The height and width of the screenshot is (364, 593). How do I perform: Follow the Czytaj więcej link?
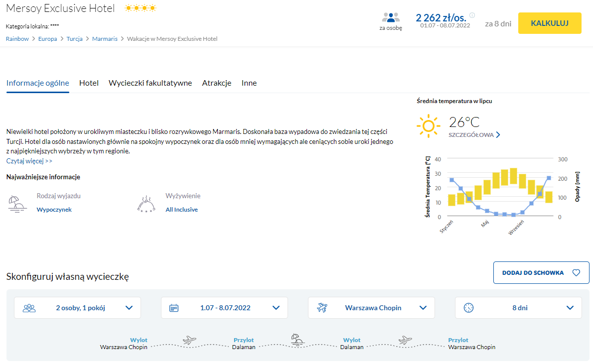[x=29, y=161]
